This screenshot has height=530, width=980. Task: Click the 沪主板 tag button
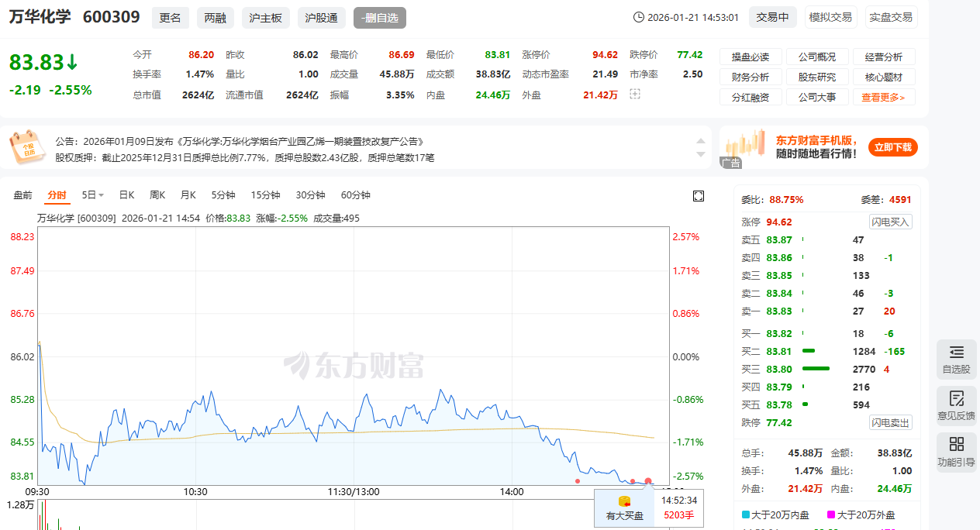point(266,18)
